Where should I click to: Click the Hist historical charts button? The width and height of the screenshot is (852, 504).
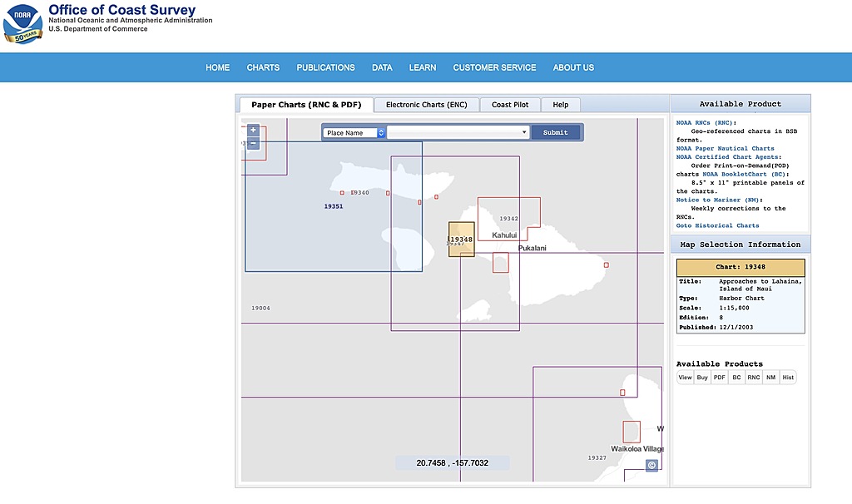tap(788, 378)
